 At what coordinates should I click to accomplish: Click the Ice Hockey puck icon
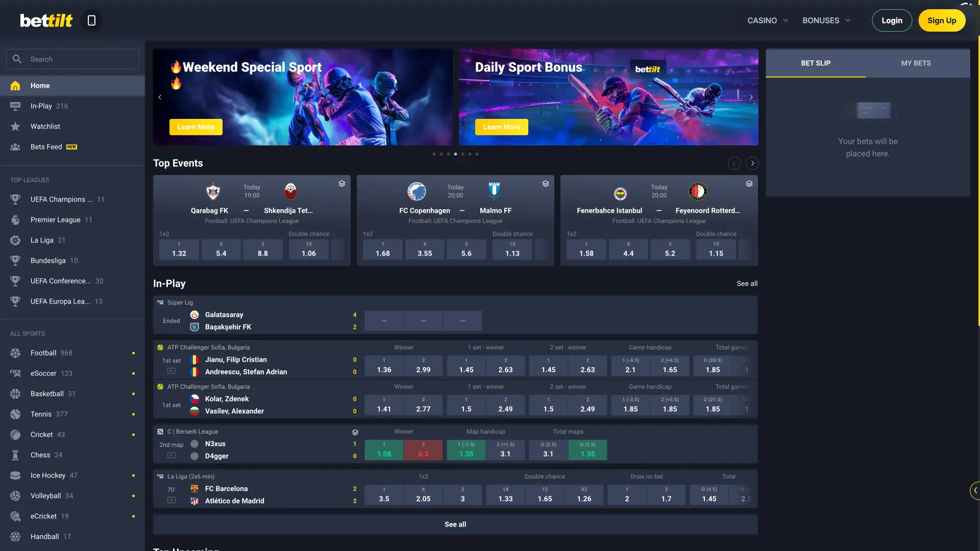pos(15,475)
